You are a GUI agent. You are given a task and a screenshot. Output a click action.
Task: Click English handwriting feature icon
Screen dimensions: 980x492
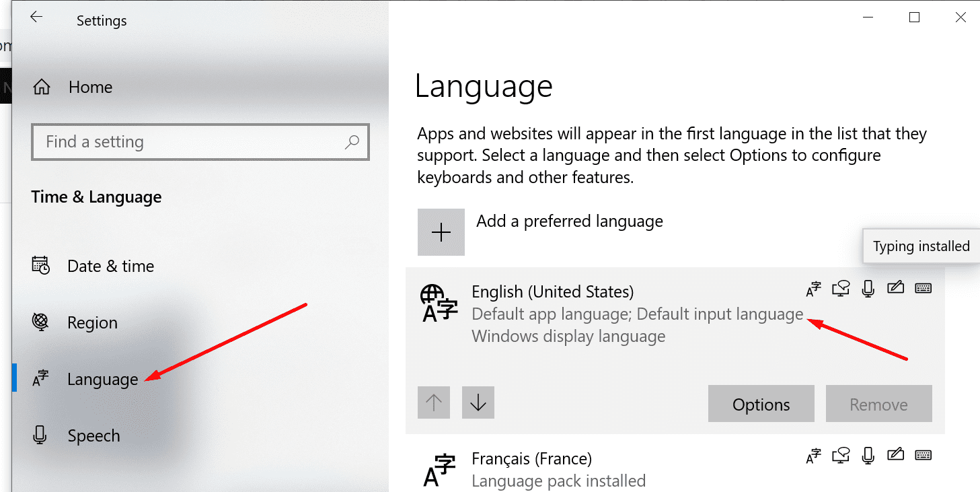click(x=895, y=288)
